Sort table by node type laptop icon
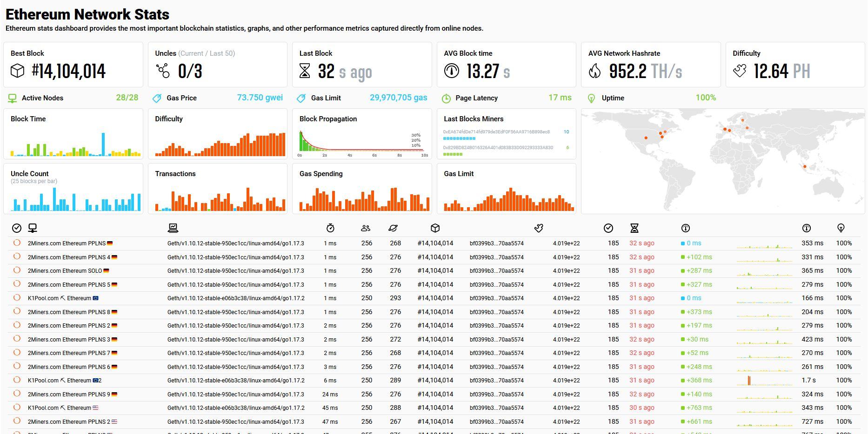 [x=173, y=228]
